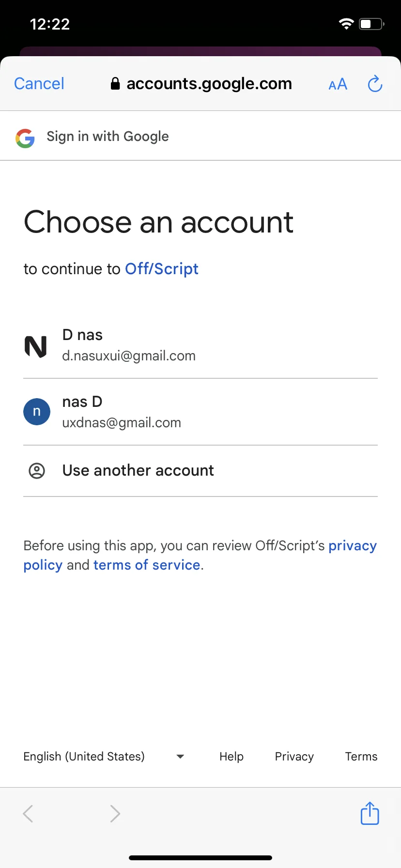This screenshot has width=401, height=868.
Task: Tap the accounts.google.com address field
Action: pos(201,84)
